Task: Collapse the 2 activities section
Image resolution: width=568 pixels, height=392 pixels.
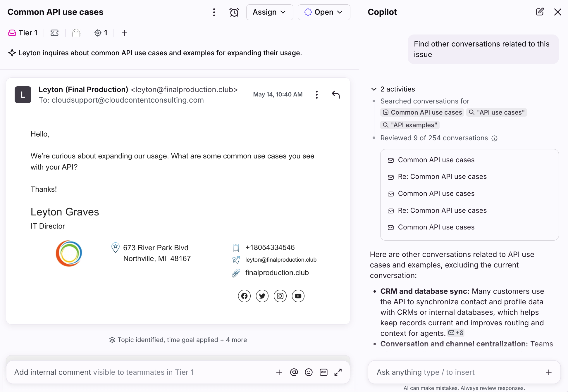Action: click(393, 89)
